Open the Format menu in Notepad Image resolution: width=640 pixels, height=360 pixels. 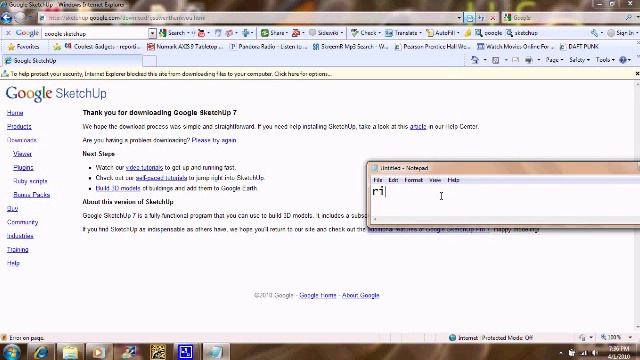click(413, 180)
